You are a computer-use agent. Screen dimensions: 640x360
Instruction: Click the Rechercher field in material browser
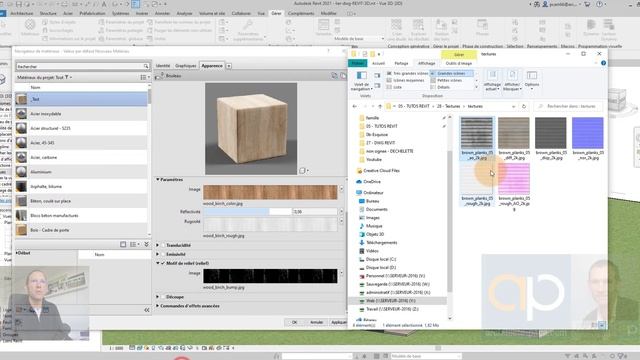pyautogui.click(x=80, y=66)
